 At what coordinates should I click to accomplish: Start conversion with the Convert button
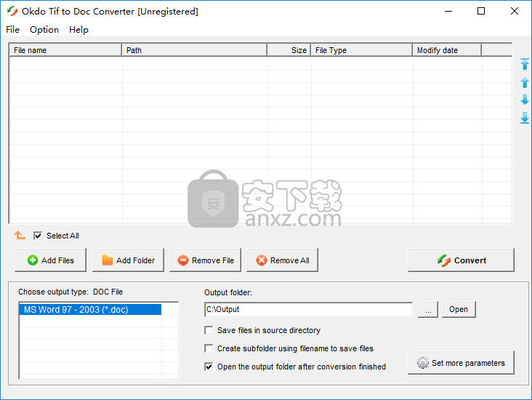(461, 260)
